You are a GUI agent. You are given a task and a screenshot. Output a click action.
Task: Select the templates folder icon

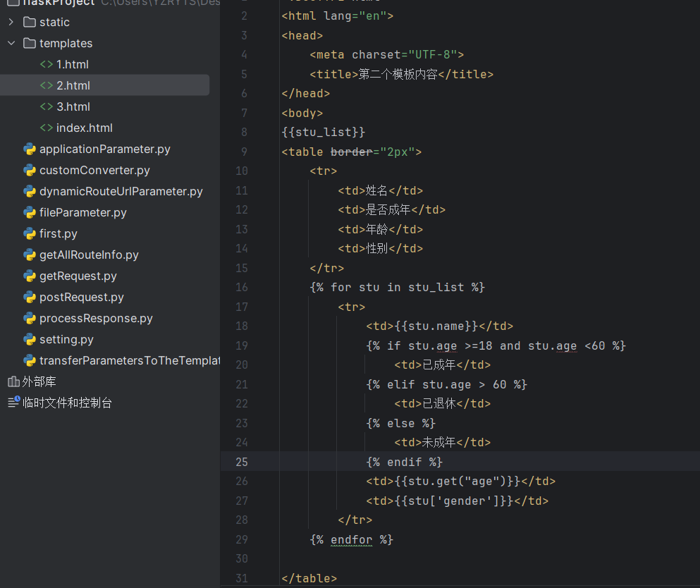tap(30, 43)
